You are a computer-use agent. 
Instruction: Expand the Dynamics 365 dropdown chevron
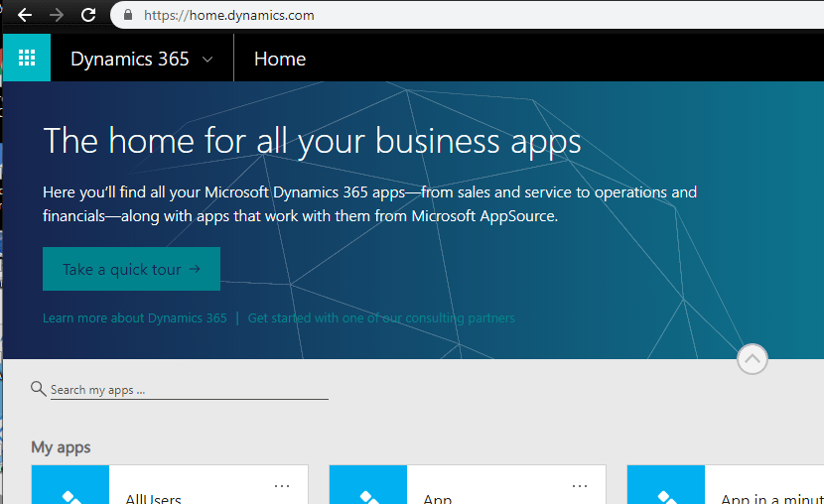[x=207, y=60]
